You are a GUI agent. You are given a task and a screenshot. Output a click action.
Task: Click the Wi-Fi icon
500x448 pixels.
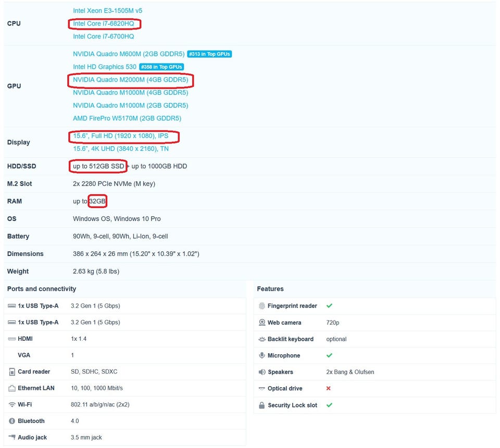[12, 405]
